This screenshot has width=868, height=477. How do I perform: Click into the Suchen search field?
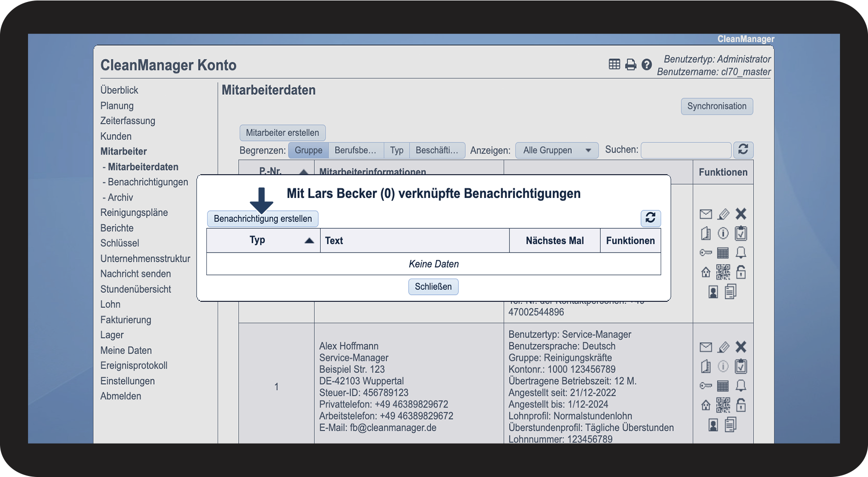click(x=686, y=150)
